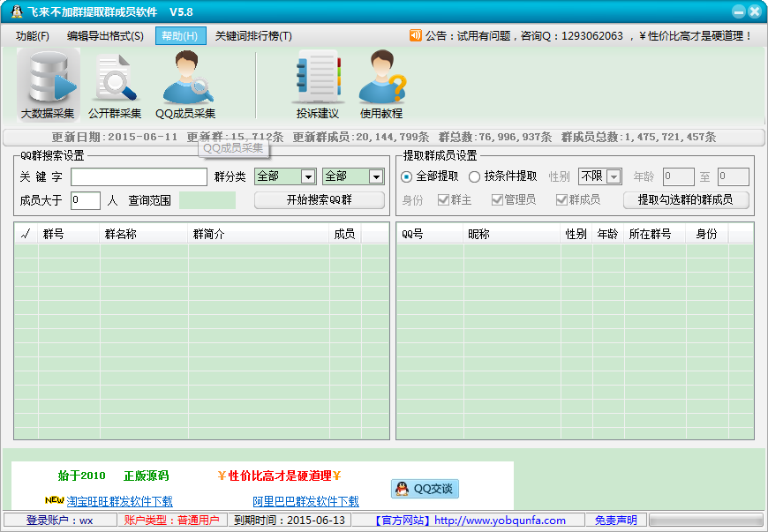Sort by the 所在群号 column header
The image size is (768, 532).
click(655, 234)
